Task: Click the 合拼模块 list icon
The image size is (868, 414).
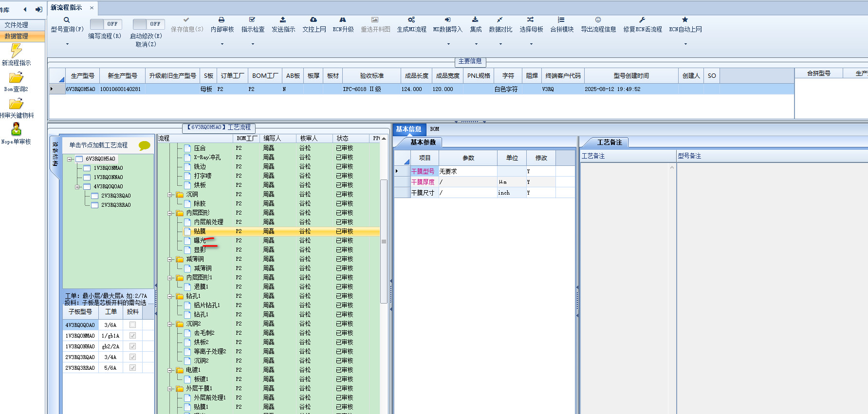Action: coord(561,20)
